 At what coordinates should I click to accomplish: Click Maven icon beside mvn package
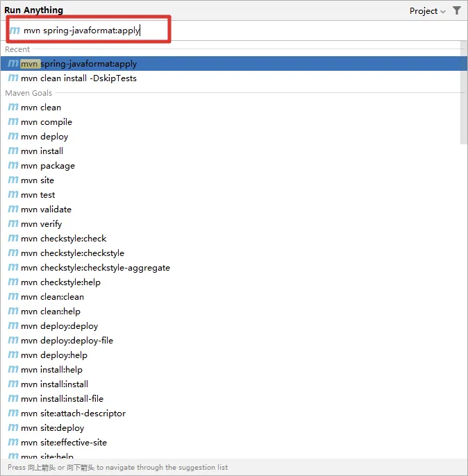(x=13, y=165)
